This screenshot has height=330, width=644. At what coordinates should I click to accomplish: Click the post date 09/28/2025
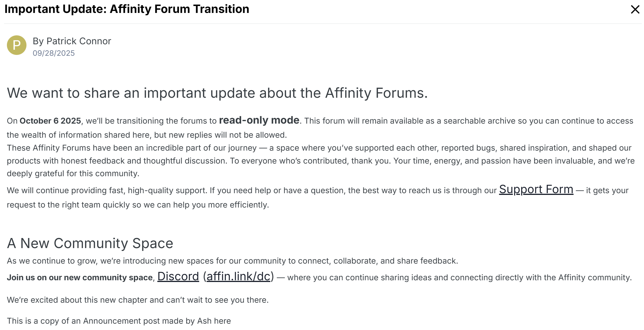tap(54, 53)
